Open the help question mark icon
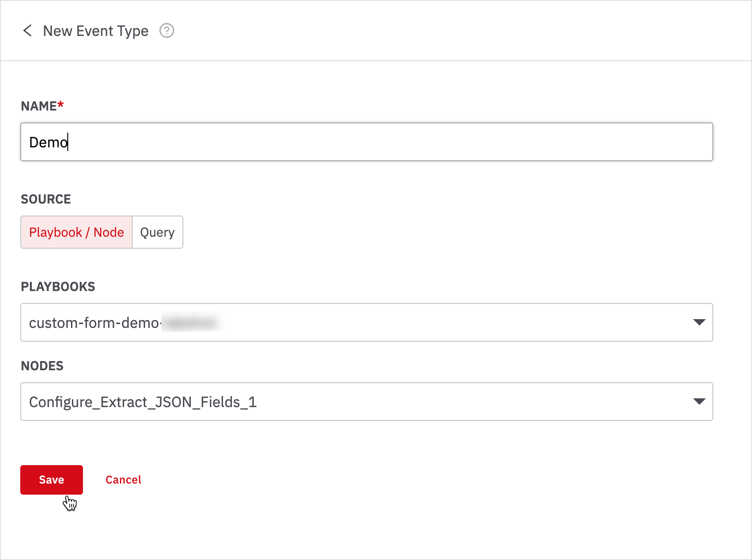The height and width of the screenshot is (560, 752). point(167,31)
